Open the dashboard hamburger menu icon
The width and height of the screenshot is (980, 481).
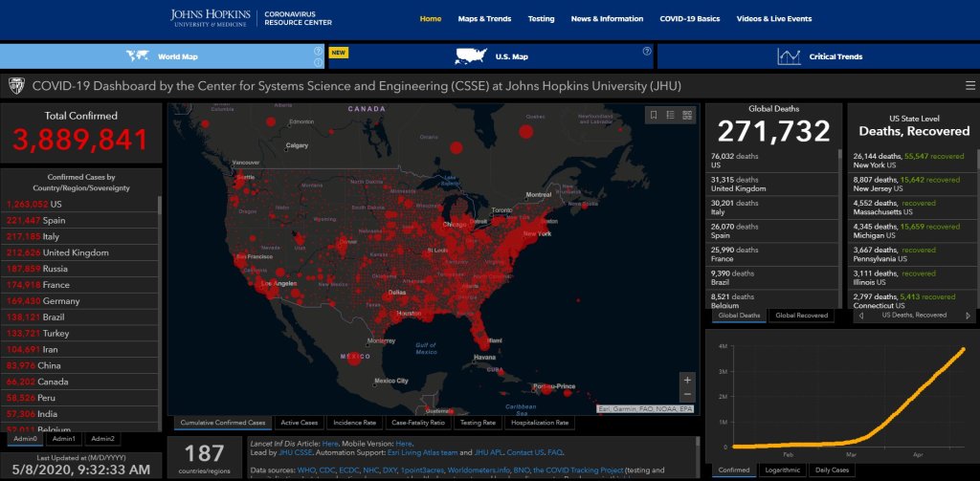point(970,85)
